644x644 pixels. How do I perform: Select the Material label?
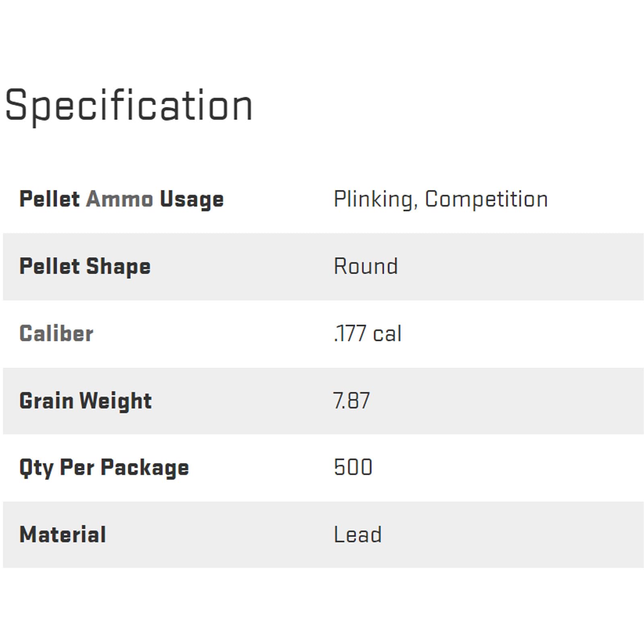[x=63, y=535]
